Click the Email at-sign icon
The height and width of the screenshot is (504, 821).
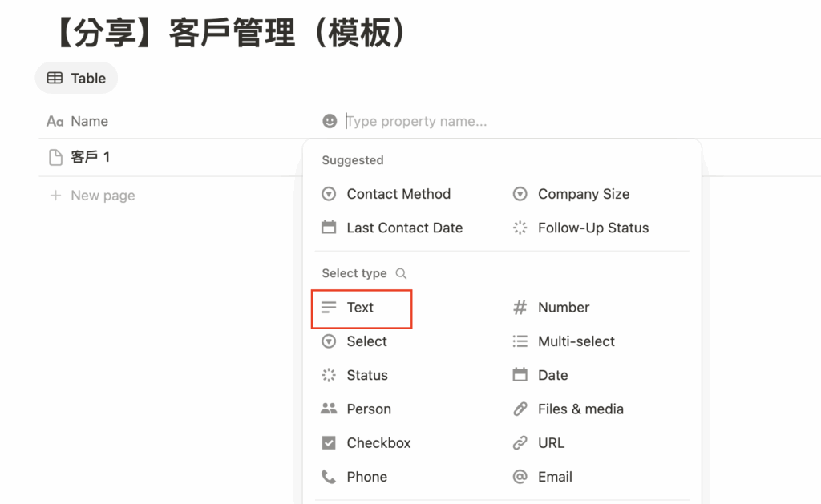[x=520, y=477]
